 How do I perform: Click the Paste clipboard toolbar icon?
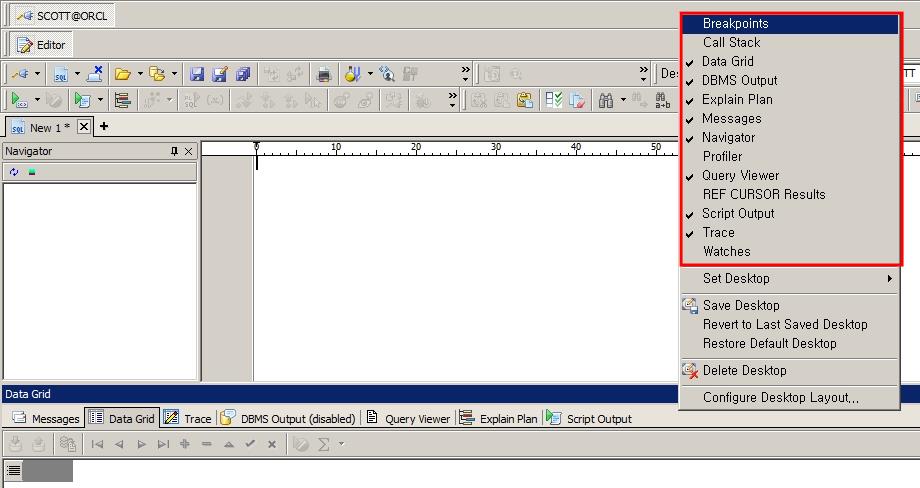click(525, 100)
